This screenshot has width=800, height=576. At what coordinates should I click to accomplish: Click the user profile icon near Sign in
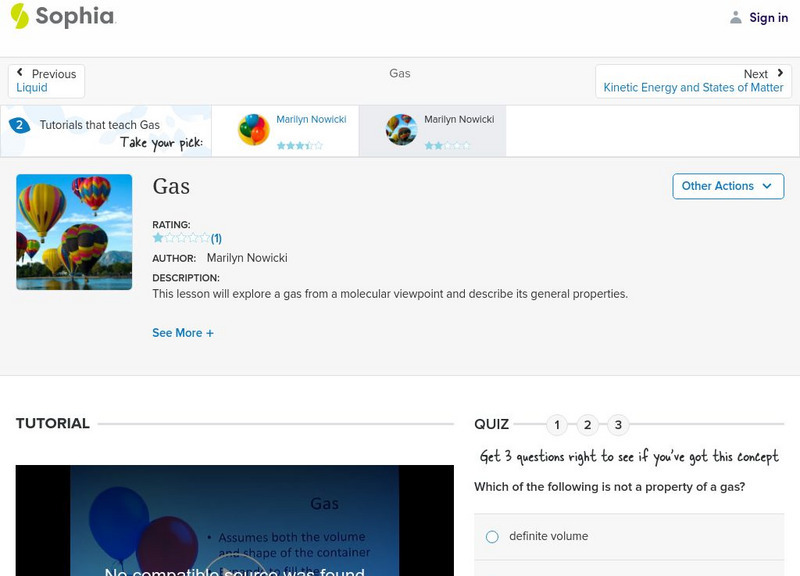pos(736,17)
